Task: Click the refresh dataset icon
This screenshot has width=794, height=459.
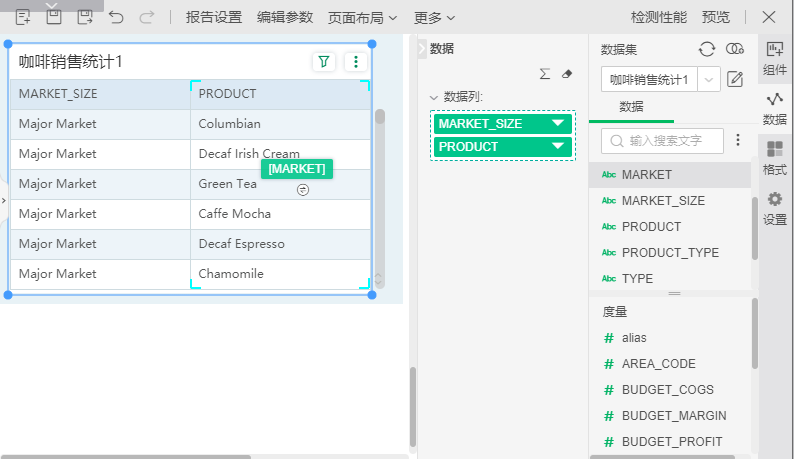Action: point(707,49)
